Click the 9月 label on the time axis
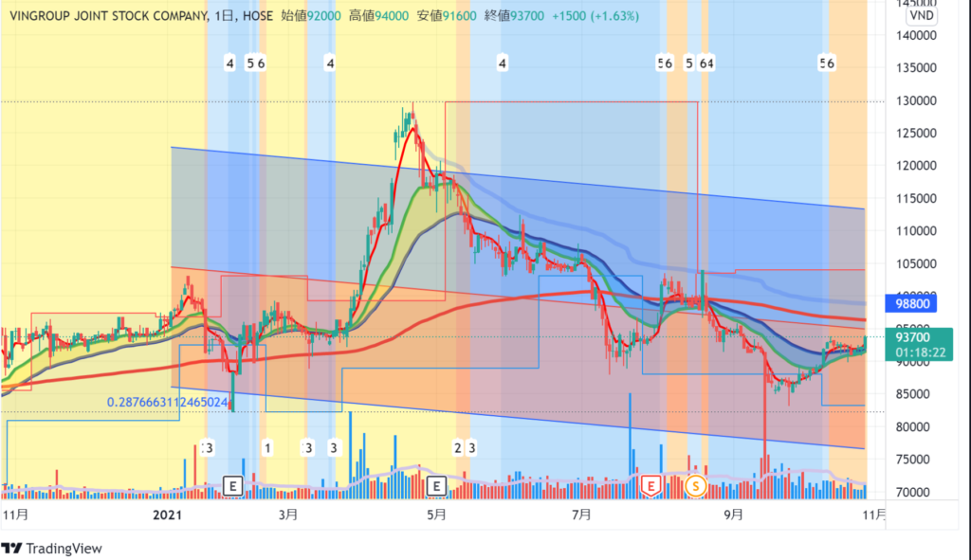 coord(733,515)
